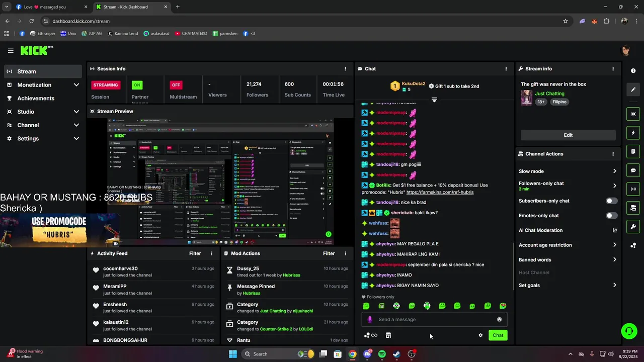Bookmark this page with the star icon
Screen dimensions: 644x362
566,21
